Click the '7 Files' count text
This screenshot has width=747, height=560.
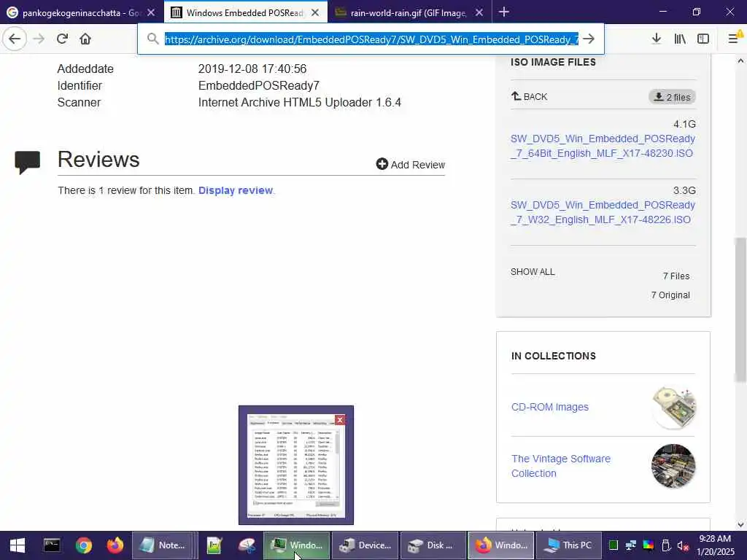[x=676, y=276]
